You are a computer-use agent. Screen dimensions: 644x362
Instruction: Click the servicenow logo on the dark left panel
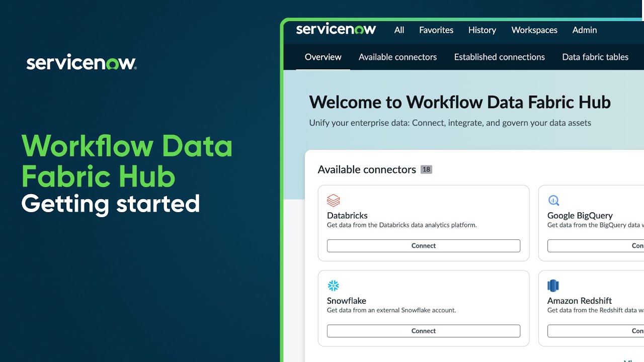click(80, 62)
